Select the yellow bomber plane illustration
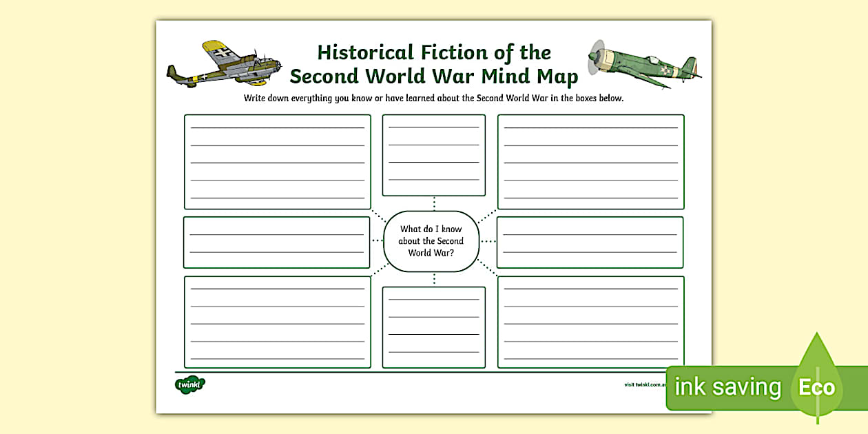Viewport: 868px width, 434px height. pos(220,63)
